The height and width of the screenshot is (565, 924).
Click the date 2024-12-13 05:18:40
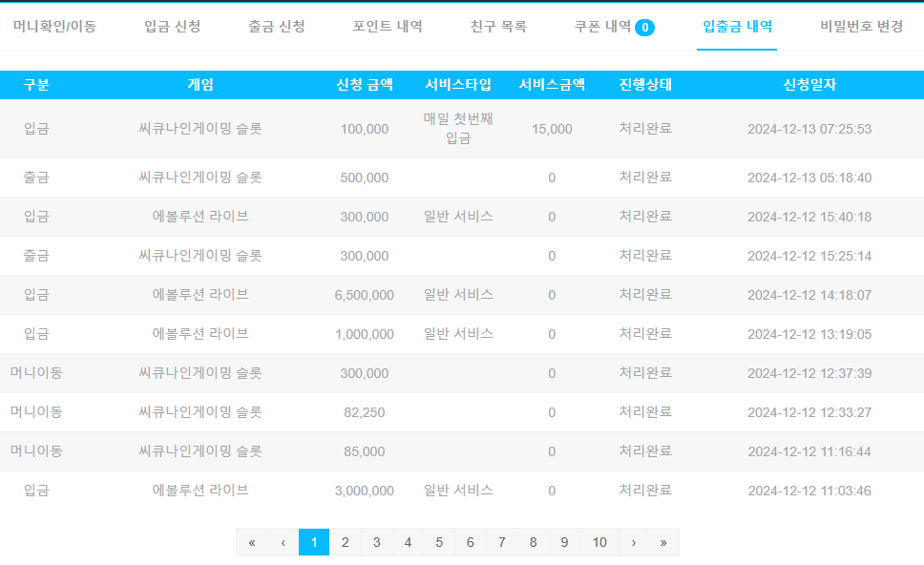click(809, 178)
